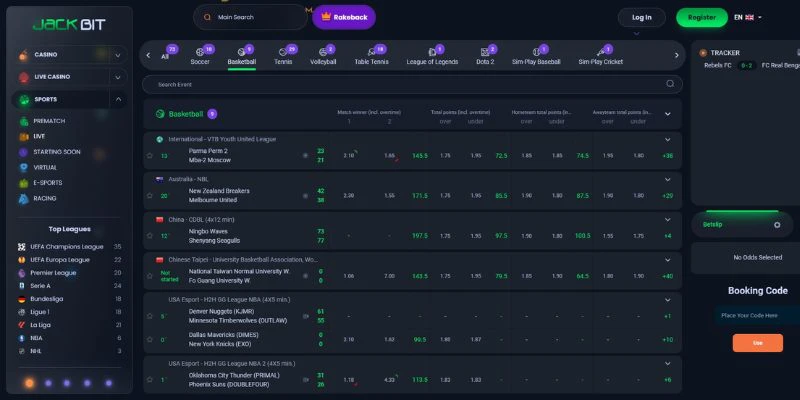Open UEFA Champions League top league

coord(69,247)
